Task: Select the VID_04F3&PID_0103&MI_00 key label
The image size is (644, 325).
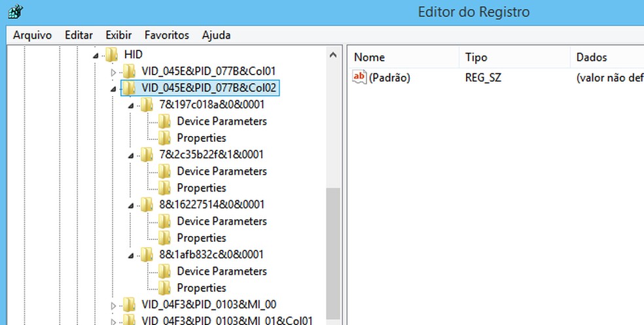Action: click(x=209, y=305)
